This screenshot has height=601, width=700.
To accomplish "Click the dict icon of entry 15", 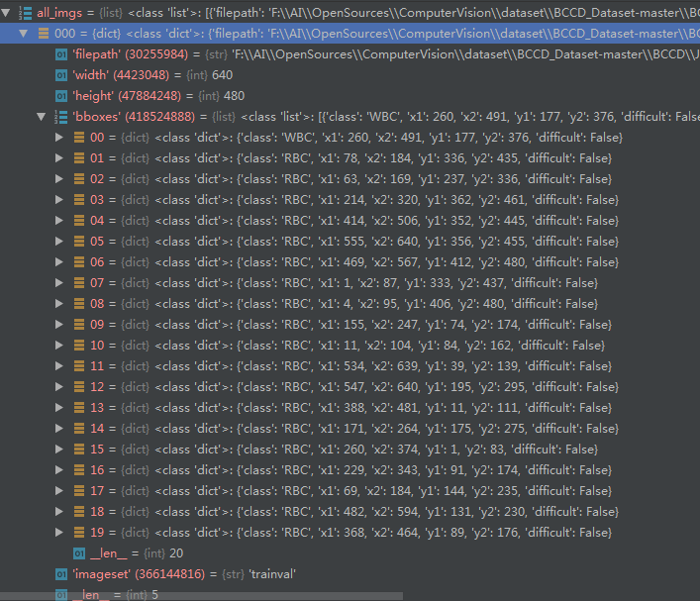I will (79, 449).
